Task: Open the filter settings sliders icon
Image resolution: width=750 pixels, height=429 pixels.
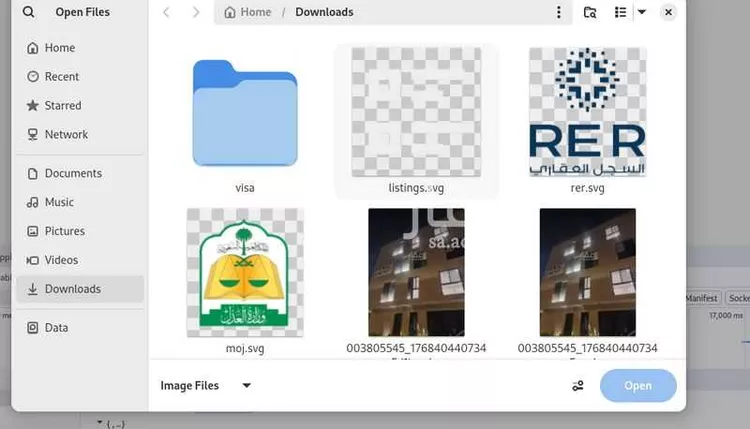Action: point(578,385)
